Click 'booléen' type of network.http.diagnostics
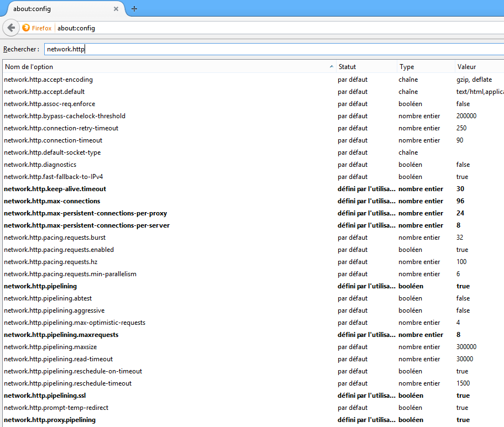Screen dimensions: 504x427 pyautogui.click(x=410, y=165)
